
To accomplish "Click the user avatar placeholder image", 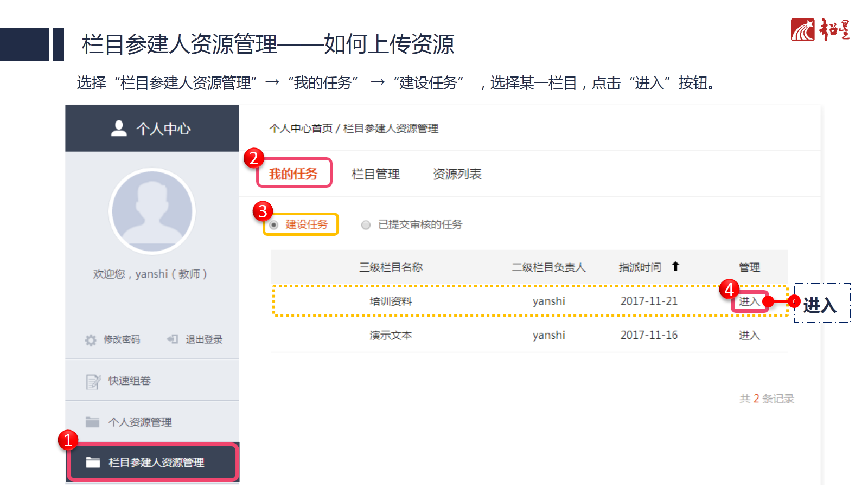I will [152, 211].
